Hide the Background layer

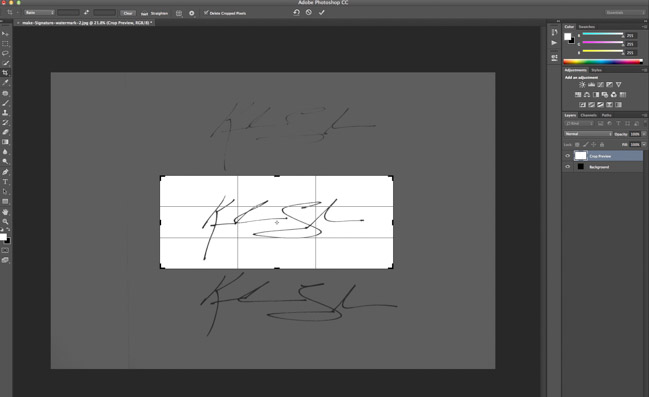[x=567, y=167]
